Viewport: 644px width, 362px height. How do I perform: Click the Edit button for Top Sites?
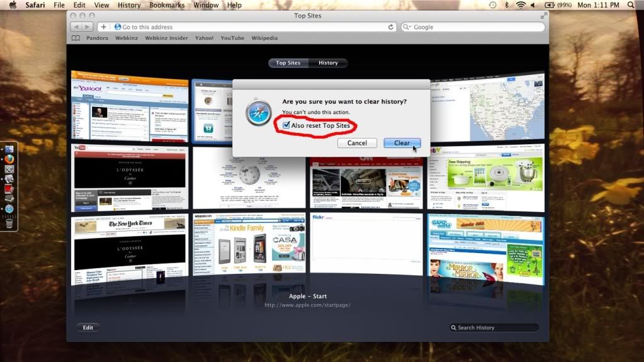coord(88,327)
